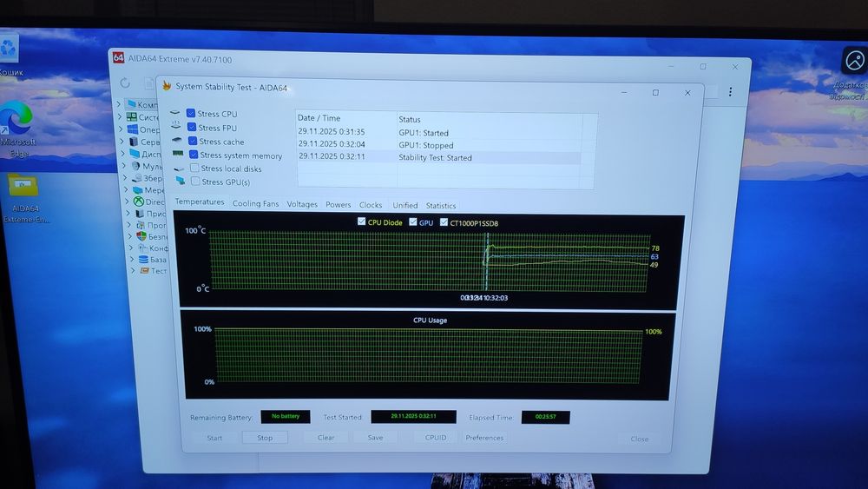Click the Clear button
The height and width of the screenshot is (489, 868).
[326, 438]
